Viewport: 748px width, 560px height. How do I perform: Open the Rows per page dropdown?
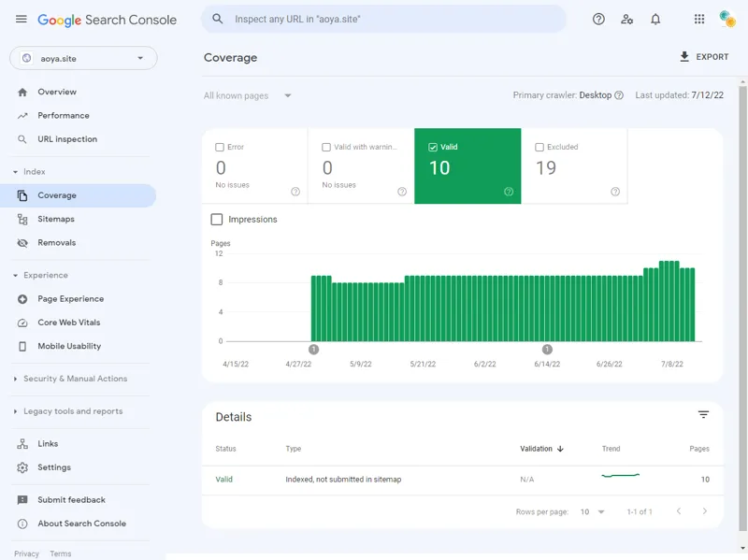[592, 511]
